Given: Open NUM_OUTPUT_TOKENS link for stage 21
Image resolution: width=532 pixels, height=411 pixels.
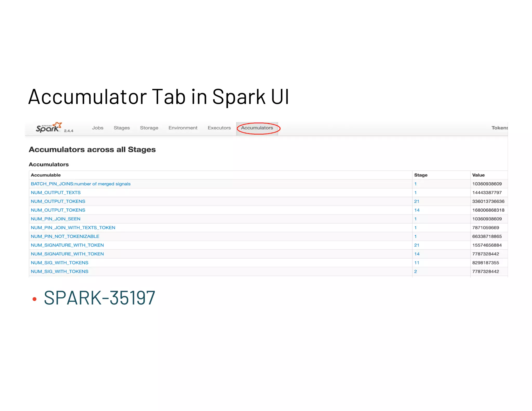Looking at the screenshot, I should tap(58, 201).
